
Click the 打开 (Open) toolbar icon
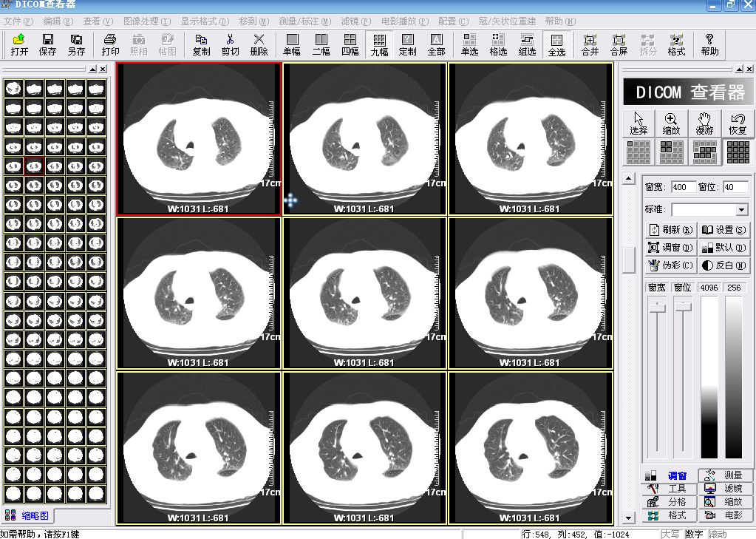[x=19, y=44]
